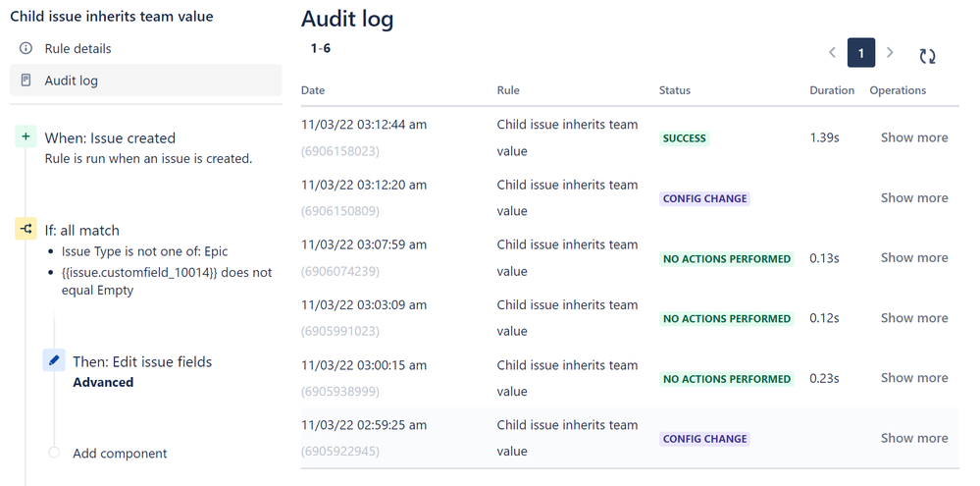
Task: Show more for the 03:07:59 am entry
Action: (914, 257)
